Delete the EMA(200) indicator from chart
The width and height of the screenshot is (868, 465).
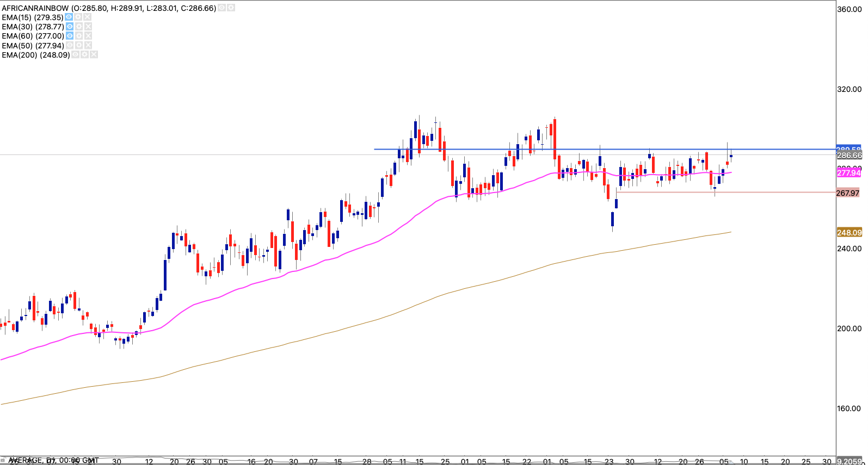94,55
